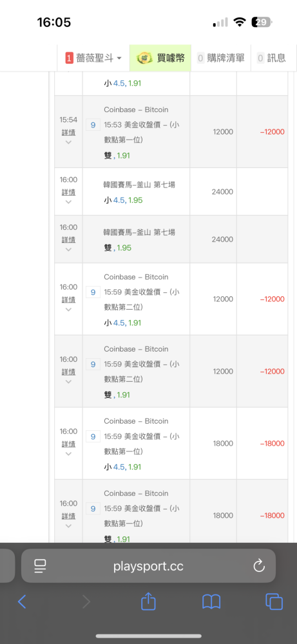Click the 買噱幣 coin icon
This screenshot has width=297, height=644.
144,59
